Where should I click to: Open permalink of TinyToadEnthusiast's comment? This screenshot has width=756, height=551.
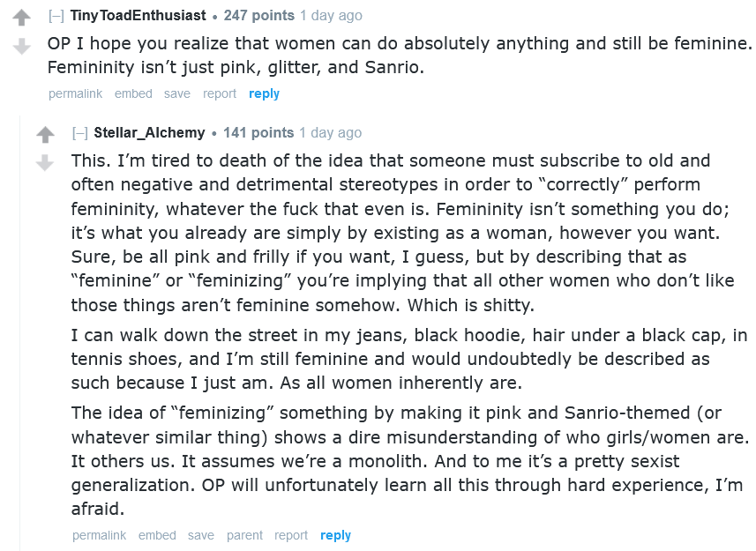coord(76,93)
